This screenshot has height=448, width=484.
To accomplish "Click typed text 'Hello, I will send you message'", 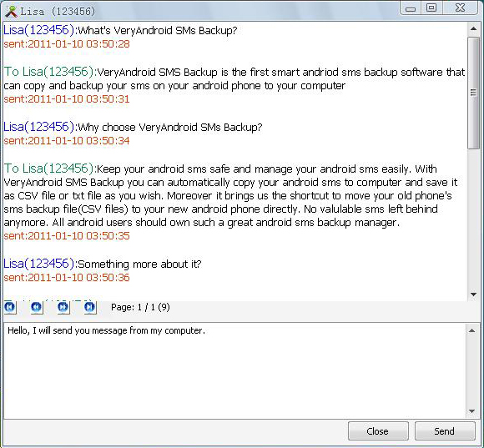I will 106,330.
